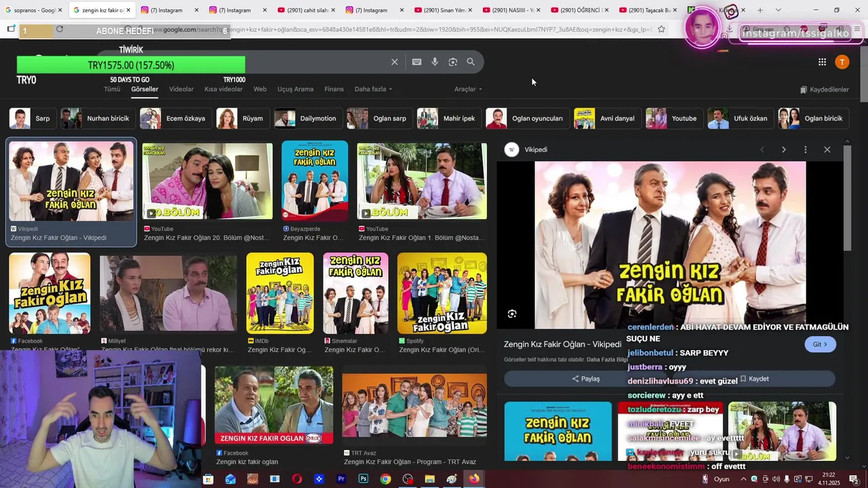Screen dimensions: 868x488
Task: Open the three-dot menu in preview panel
Action: (x=806, y=149)
